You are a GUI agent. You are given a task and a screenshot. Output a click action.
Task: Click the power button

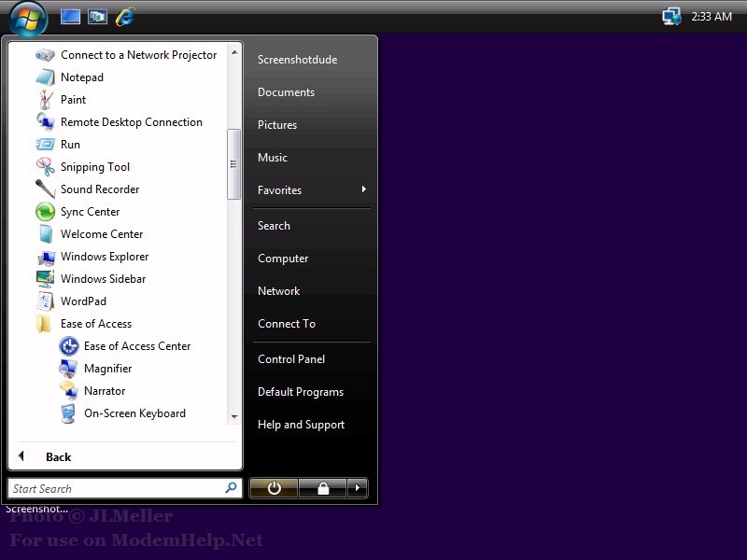click(274, 488)
